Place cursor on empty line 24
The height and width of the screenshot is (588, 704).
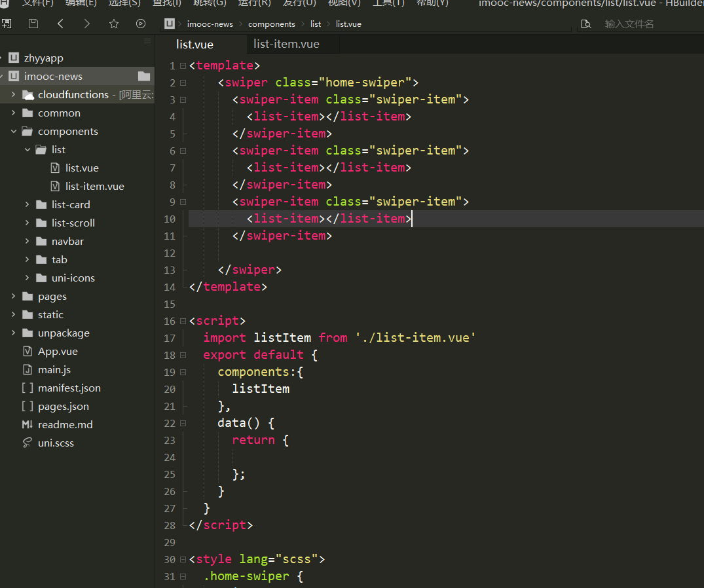[445, 458]
